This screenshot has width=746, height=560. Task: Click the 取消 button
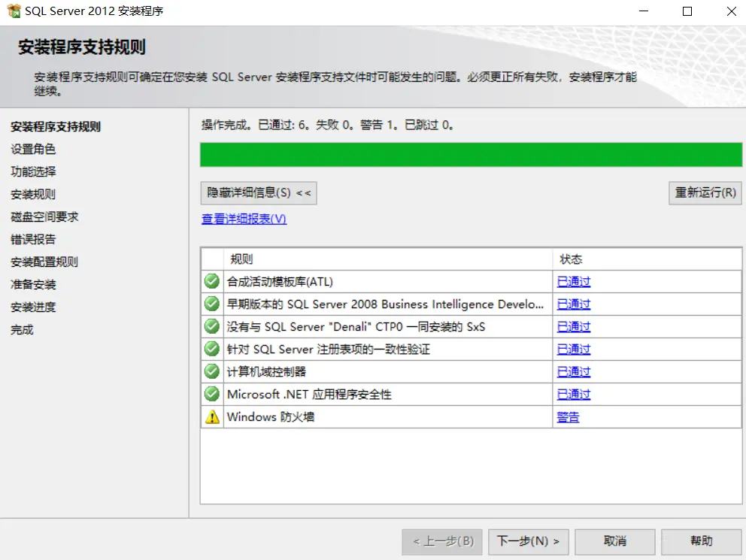coord(614,541)
